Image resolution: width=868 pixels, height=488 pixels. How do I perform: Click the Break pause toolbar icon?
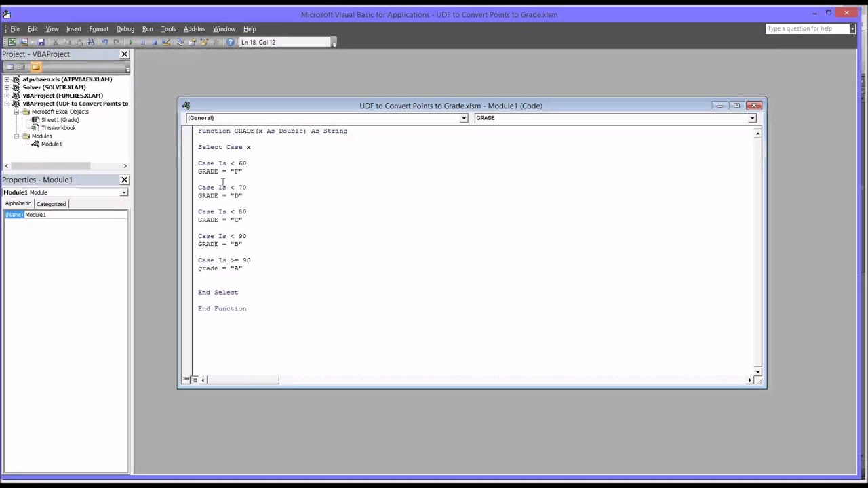[x=143, y=42]
